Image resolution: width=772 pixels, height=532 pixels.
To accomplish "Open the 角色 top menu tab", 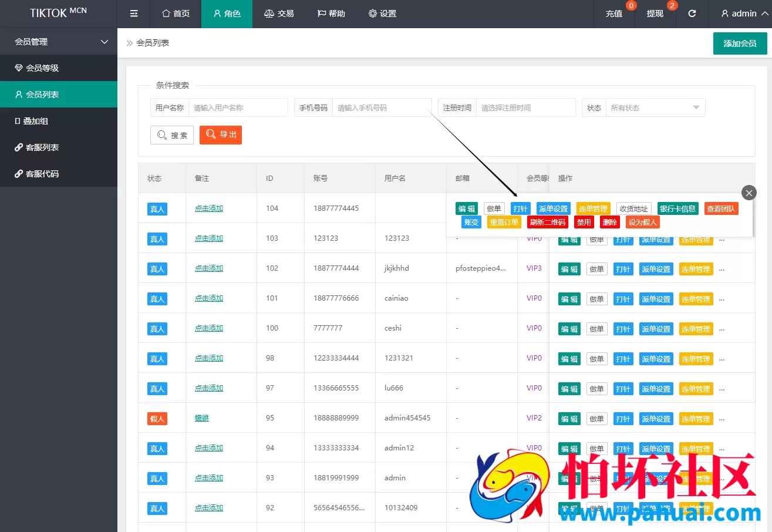I will pyautogui.click(x=227, y=14).
